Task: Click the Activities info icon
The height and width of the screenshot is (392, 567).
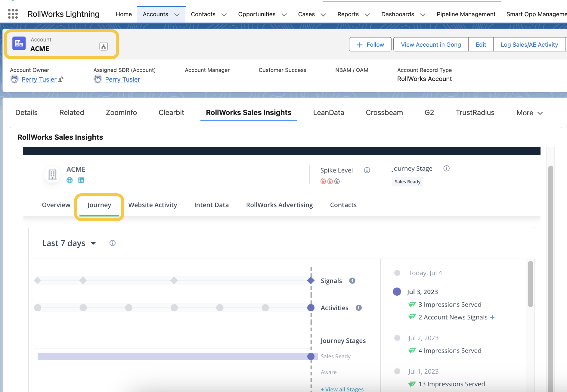Action: click(x=358, y=308)
